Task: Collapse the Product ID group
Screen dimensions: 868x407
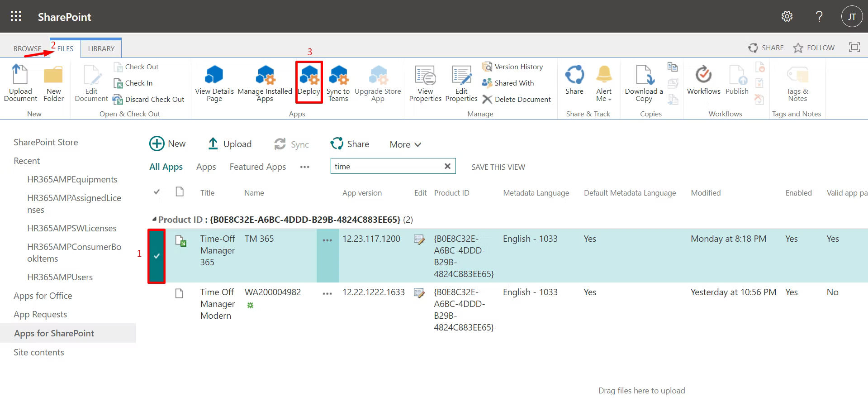Action: coord(154,220)
